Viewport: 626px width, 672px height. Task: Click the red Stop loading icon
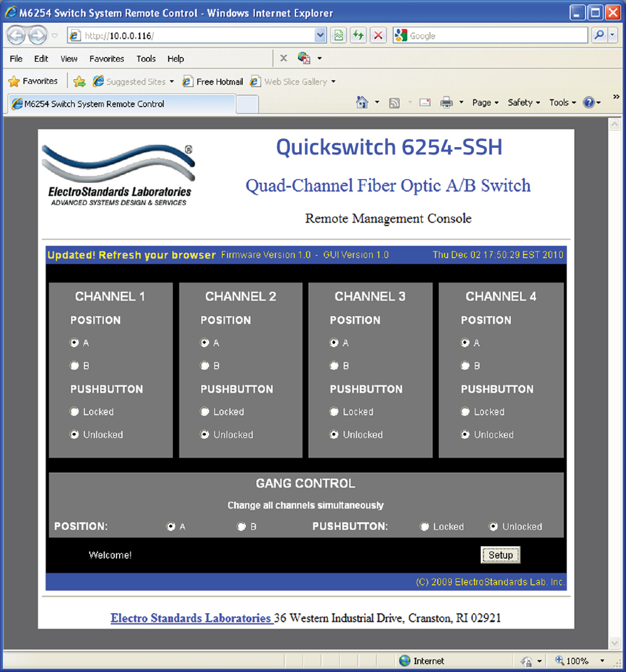tap(378, 35)
